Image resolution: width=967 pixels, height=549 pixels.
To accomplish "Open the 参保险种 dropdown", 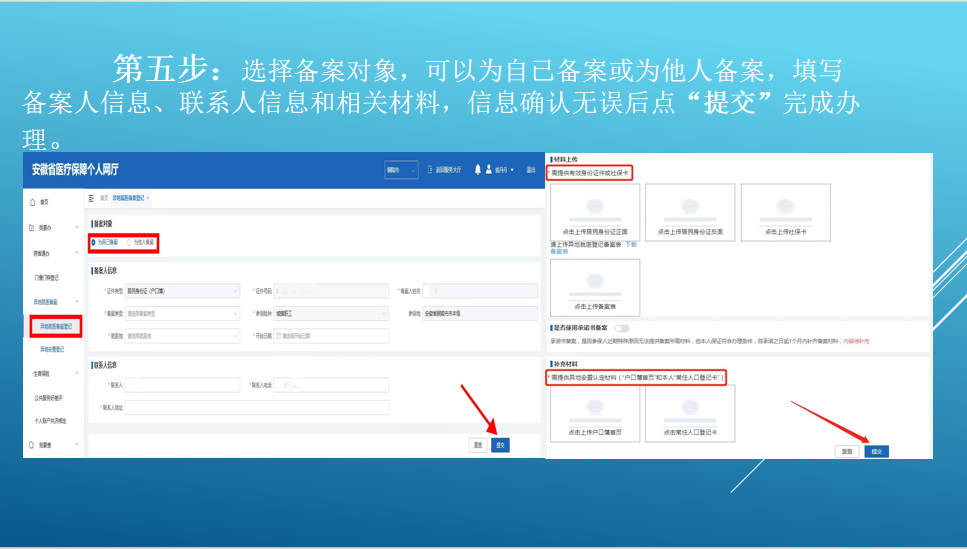I will [x=331, y=313].
